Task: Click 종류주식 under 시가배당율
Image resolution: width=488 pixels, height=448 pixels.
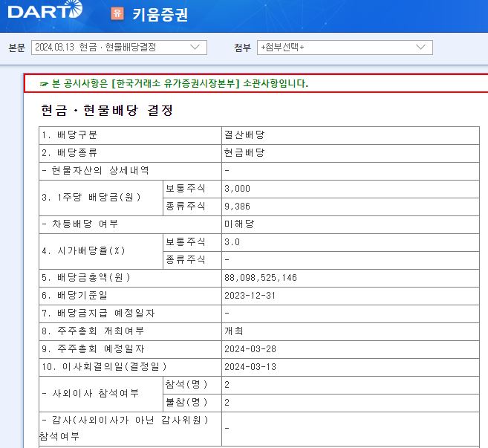Action: [x=186, y=259]
